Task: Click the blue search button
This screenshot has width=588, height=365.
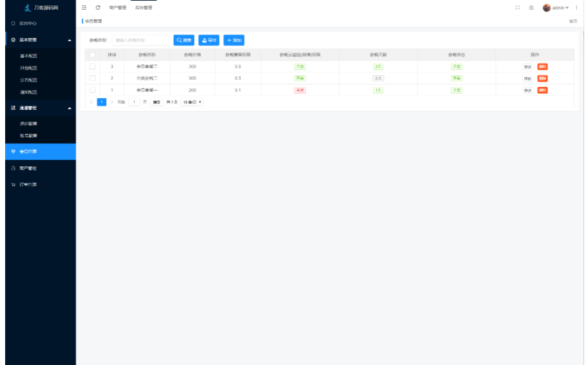Action: (x=184, y=40)
